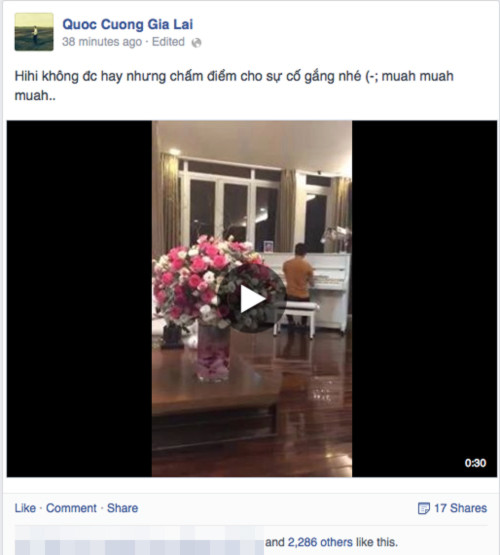This screenshot has width=500, height=555.
Task: View the 17 Shares list
Action: click(x=460, y=508)
